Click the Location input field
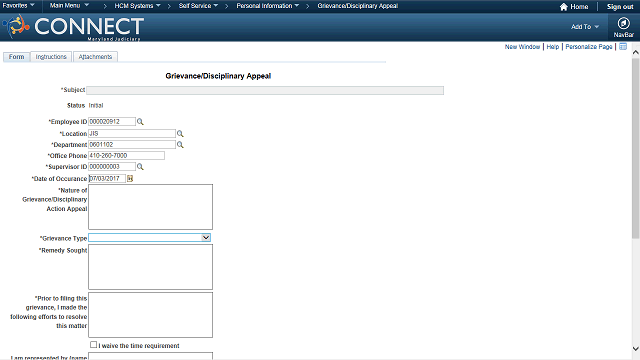Screen dimensions: 640x360 click(x=132, y=133)
